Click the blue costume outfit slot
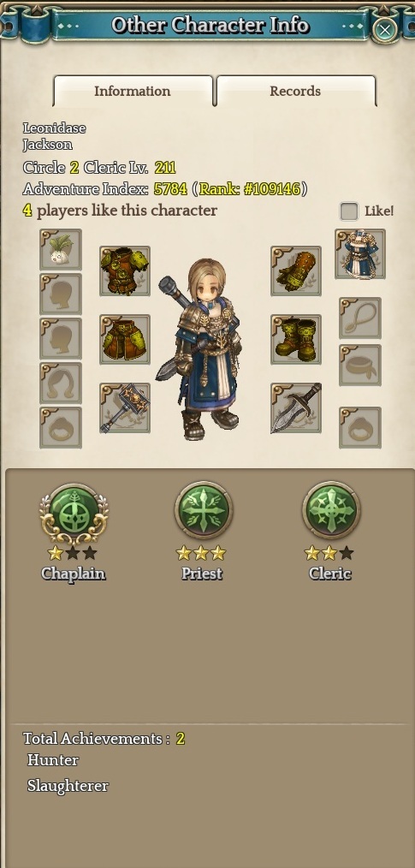The height and width of the screenshot is (868, 415). pyautogui.click(x=360, y=254)
